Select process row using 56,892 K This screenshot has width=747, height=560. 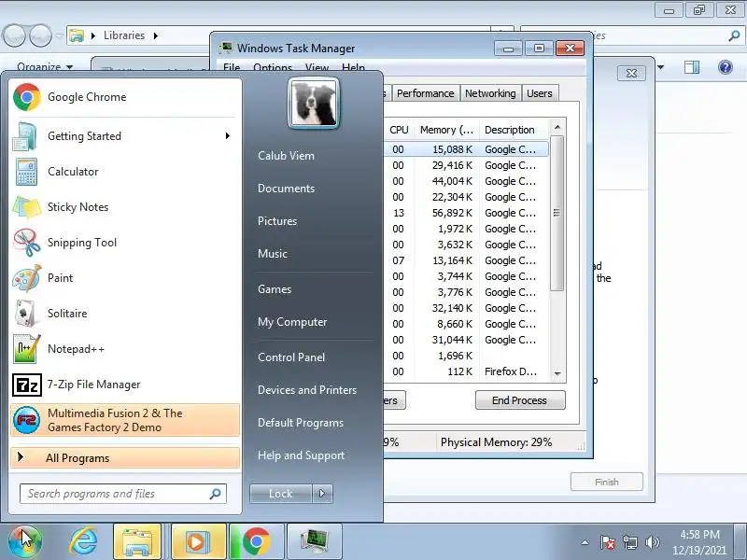[x=466, y=213]
